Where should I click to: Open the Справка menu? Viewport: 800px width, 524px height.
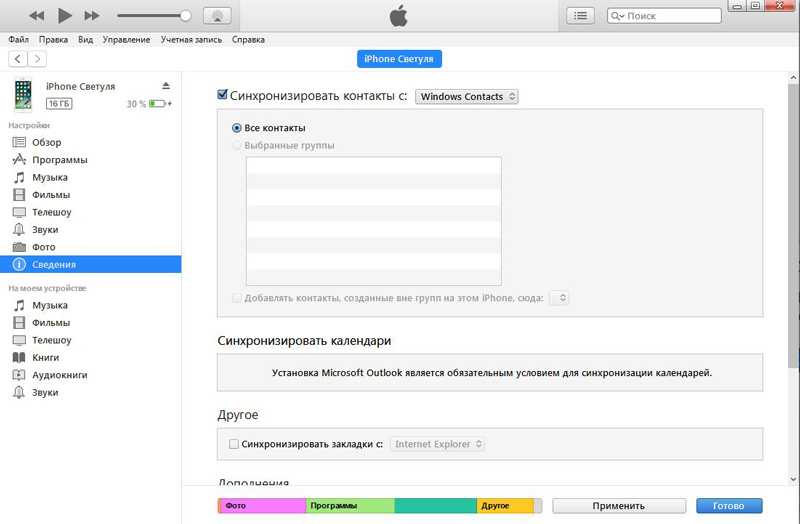248,39
